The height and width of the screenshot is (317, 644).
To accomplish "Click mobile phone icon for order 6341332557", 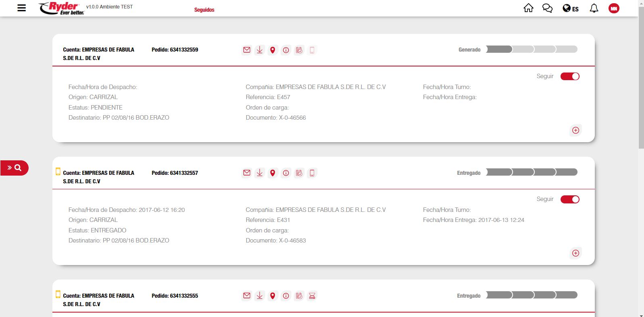I will (312, 173).
